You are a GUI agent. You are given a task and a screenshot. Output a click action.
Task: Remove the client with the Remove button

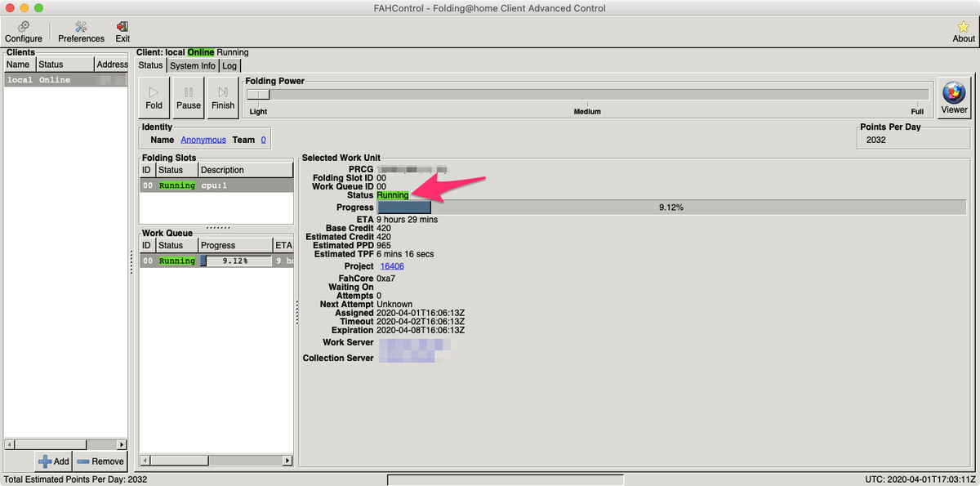click(100, 461)
